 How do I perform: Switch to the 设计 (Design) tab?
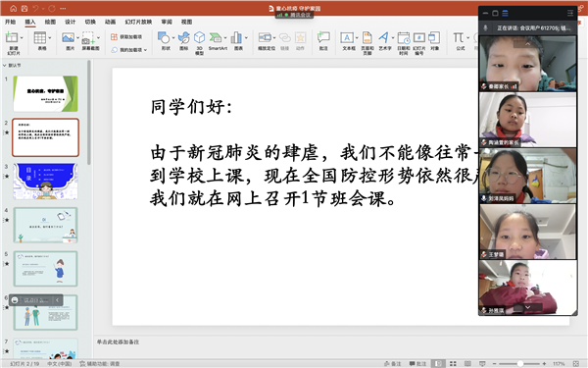[71, 22]
